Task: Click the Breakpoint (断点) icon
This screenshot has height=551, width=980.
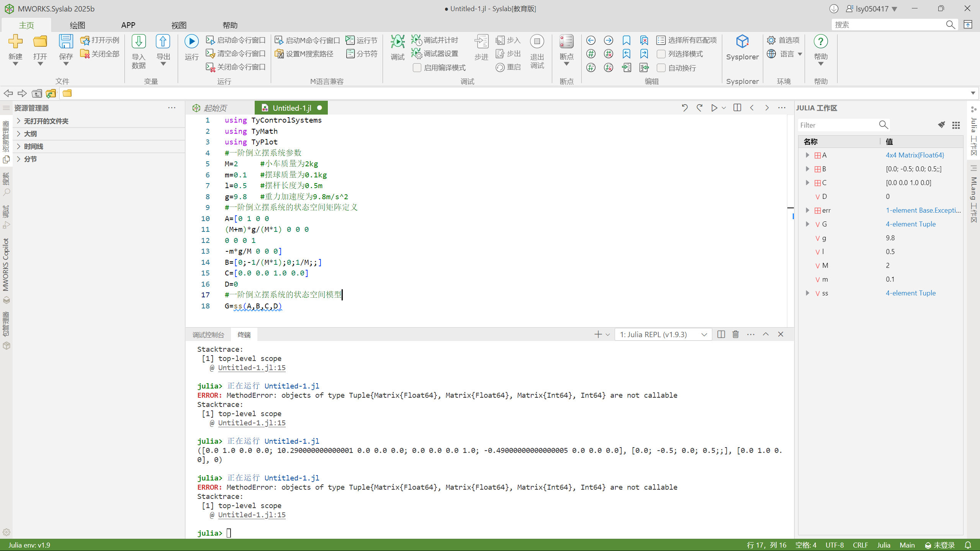Action: [566, 41]
